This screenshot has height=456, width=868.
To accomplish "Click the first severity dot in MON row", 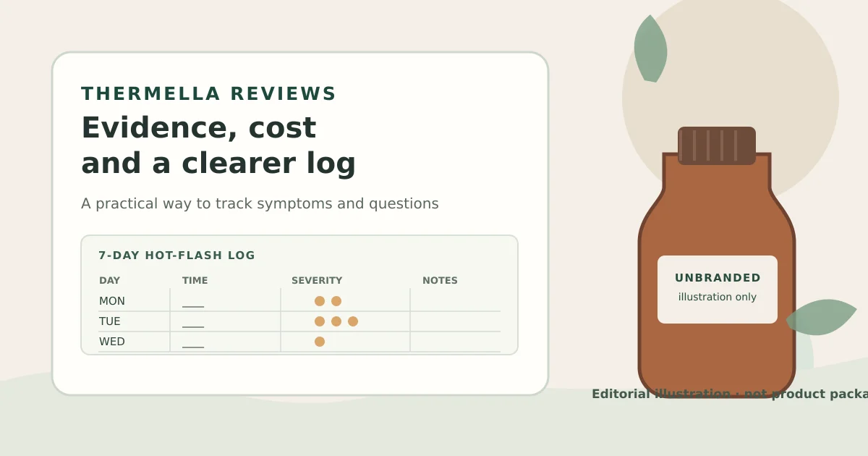I will coord(320,301).
